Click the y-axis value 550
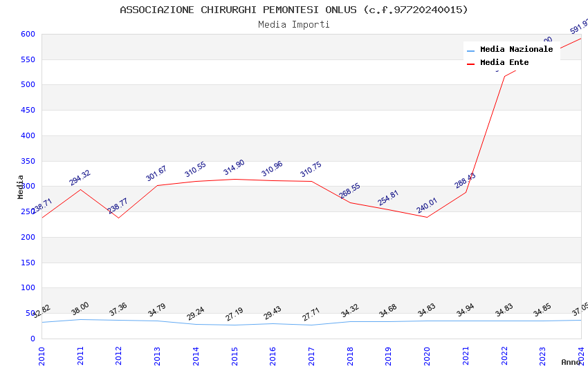The width and height of the screenshot is (588, 380). click(28, 59)
